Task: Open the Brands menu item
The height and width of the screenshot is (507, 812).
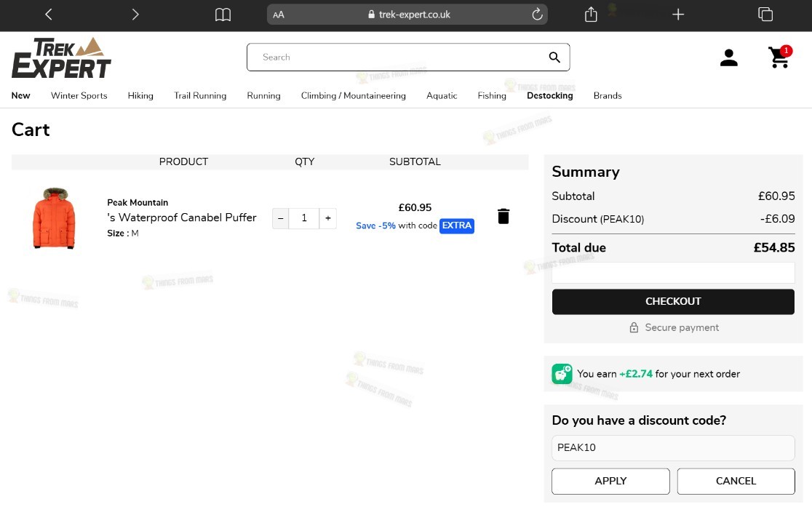Action: [608, 95]
